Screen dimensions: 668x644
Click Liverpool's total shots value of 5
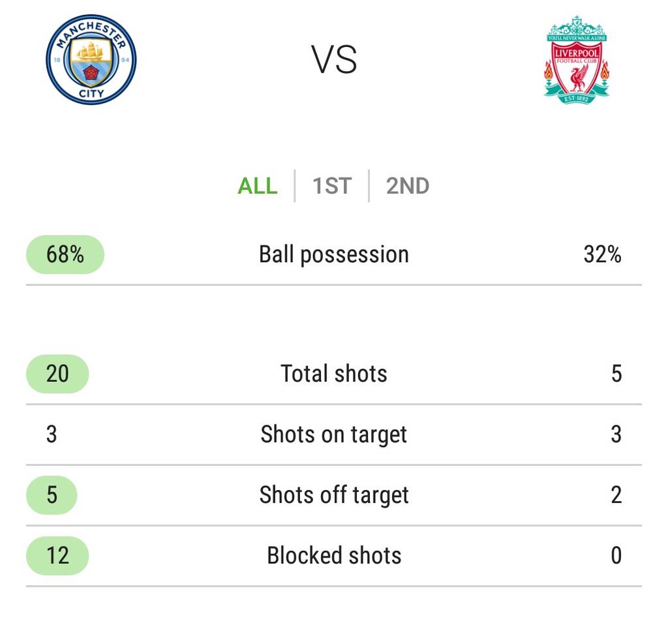click(616, 374)
